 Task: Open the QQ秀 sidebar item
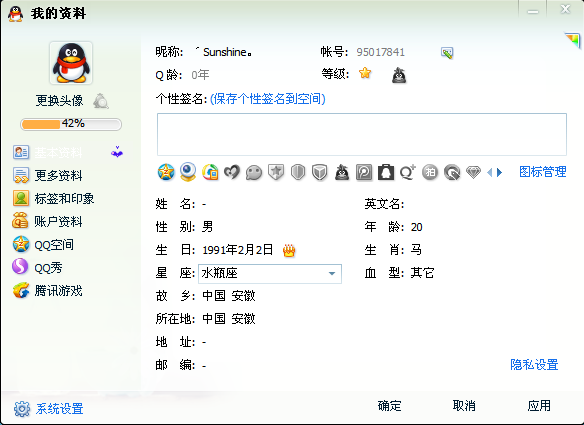48,267
